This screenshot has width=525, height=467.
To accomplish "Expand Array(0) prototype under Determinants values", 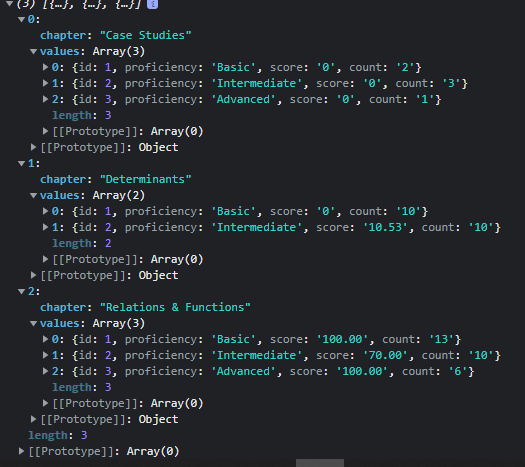I will click(45, 259).
